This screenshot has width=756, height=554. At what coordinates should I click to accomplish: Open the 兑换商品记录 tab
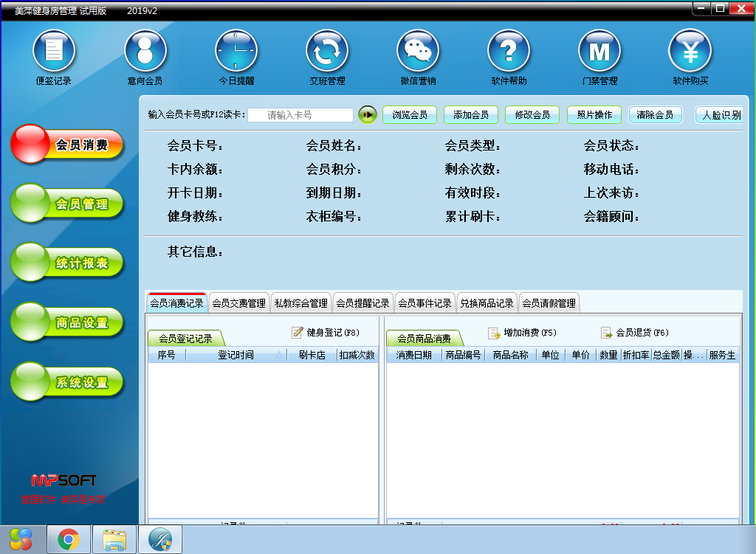[x=487, y=303]
